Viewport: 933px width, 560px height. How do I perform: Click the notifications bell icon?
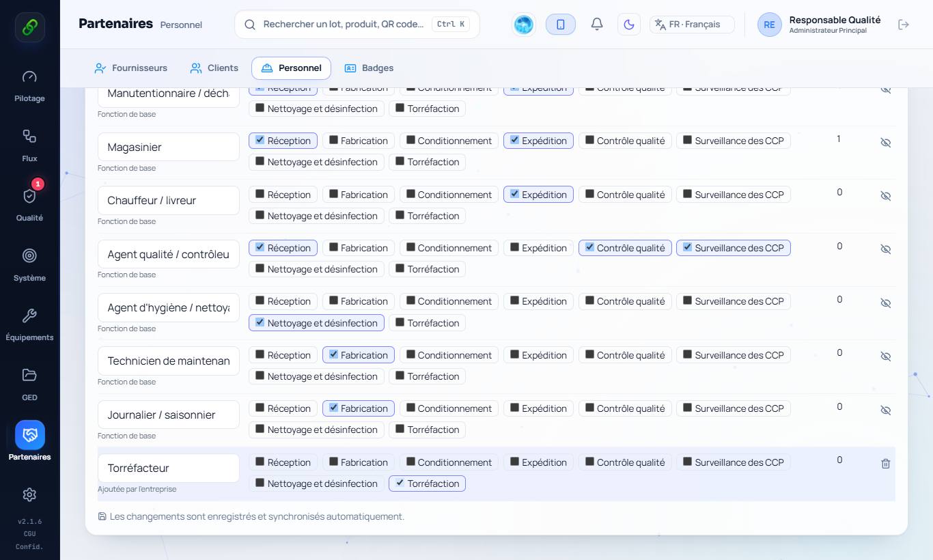[x=597, y=25]
